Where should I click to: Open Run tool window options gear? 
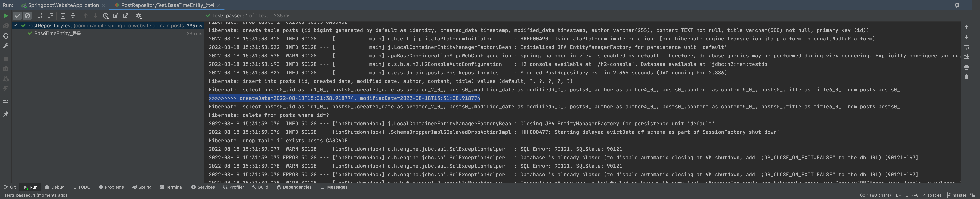point(957,5)
